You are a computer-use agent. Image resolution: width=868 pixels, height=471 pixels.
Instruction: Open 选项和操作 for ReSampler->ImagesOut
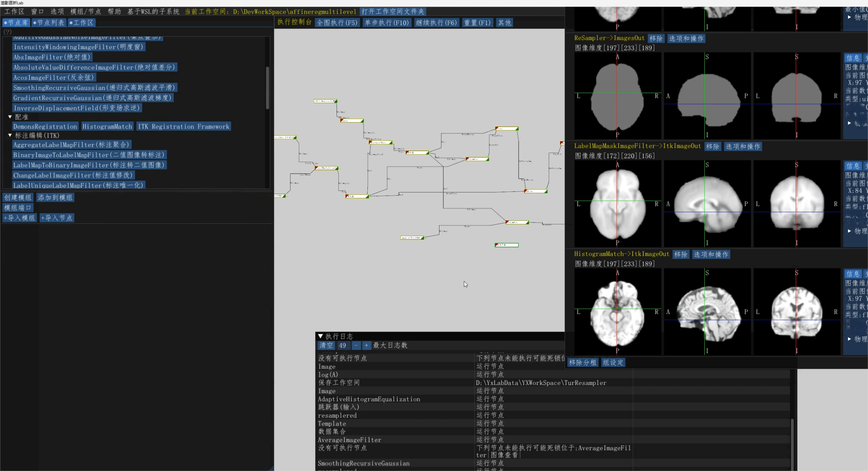(687, 38)
